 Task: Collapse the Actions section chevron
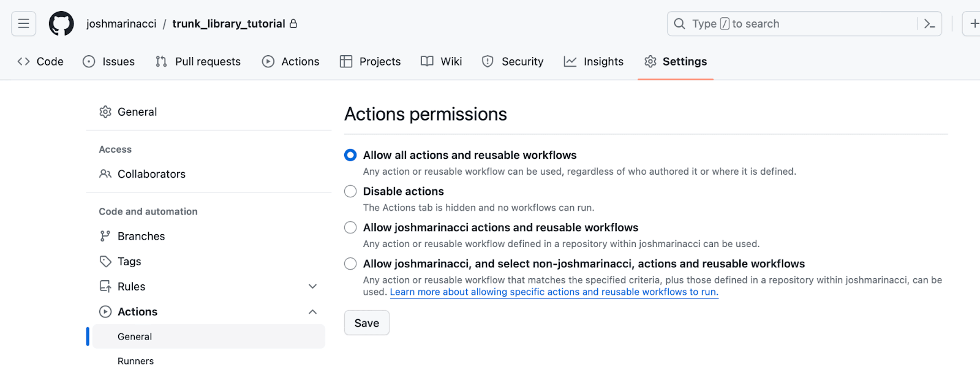pos(312,311)
